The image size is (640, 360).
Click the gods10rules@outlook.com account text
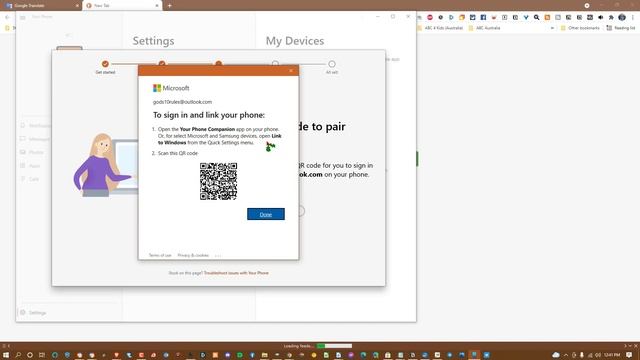pos(182,102)
